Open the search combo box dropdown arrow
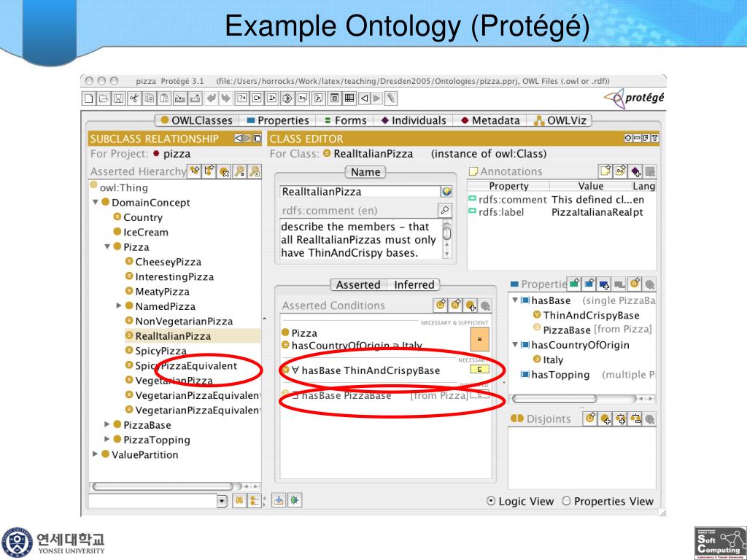 222,501
